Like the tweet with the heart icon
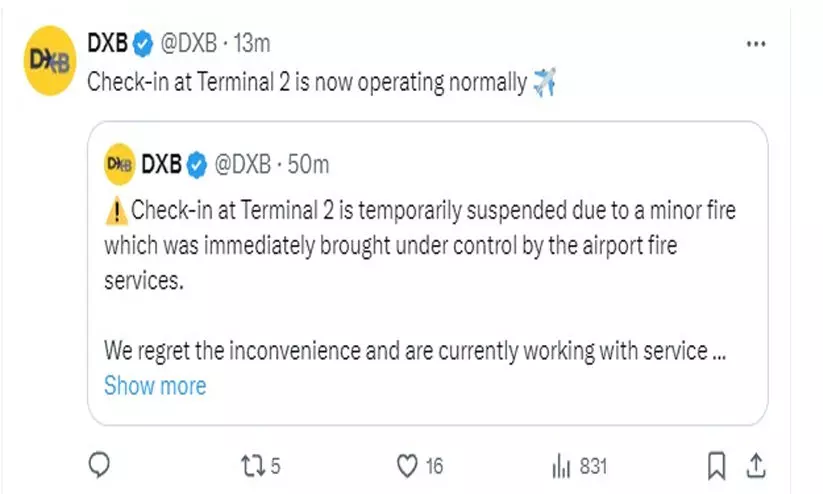Viewport: 823px width, 494px height. (407, 465)
